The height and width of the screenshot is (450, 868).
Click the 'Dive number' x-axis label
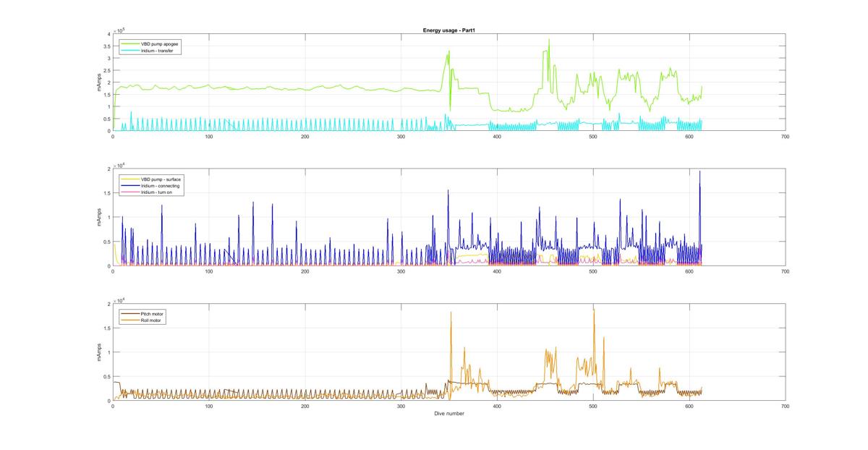(448, 414)
